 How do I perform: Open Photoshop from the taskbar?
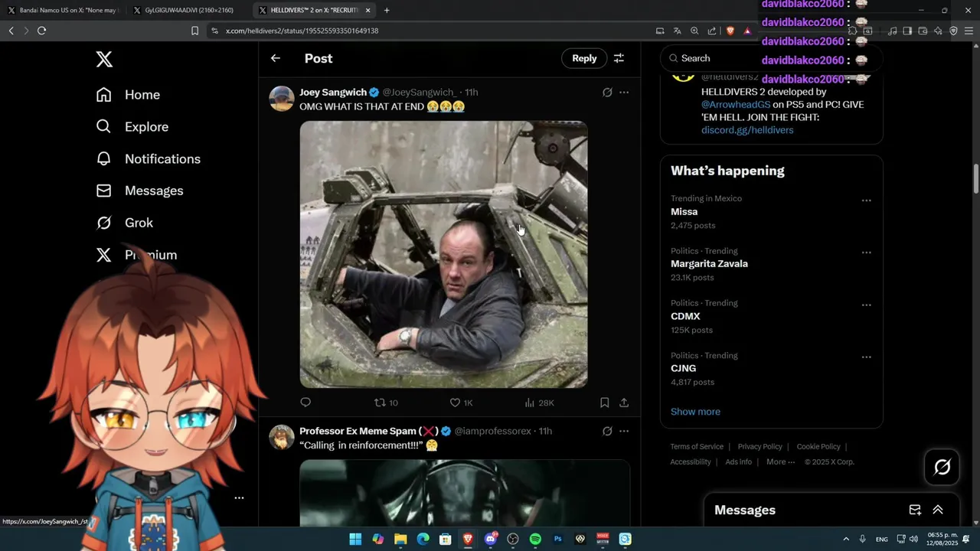pyautogui.click(x=558, y=540)
